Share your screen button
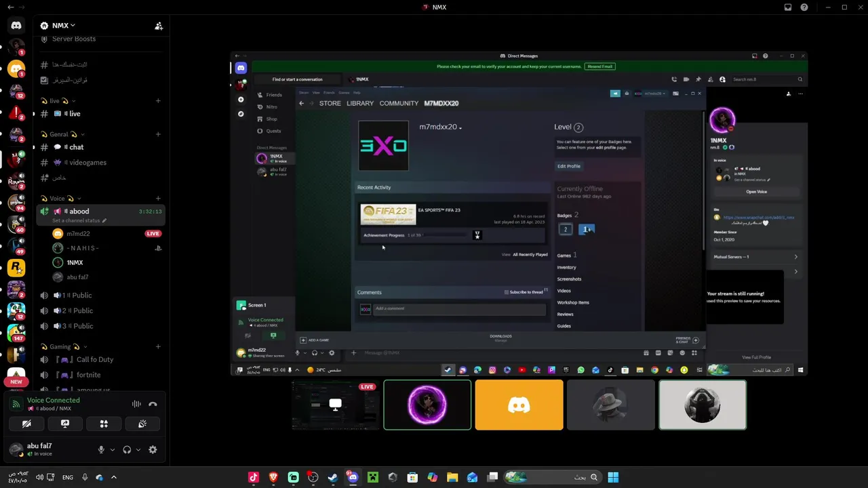This screenshot has height=488, width=868. (65, 424)
